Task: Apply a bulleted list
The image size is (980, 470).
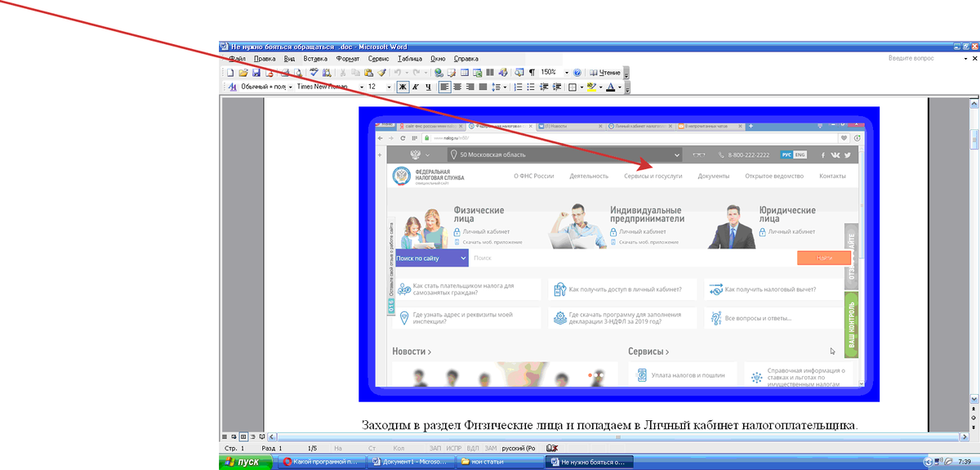Action: (531, 87)
